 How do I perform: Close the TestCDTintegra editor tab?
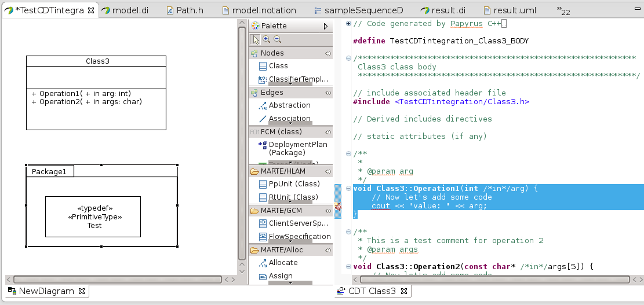91,10
